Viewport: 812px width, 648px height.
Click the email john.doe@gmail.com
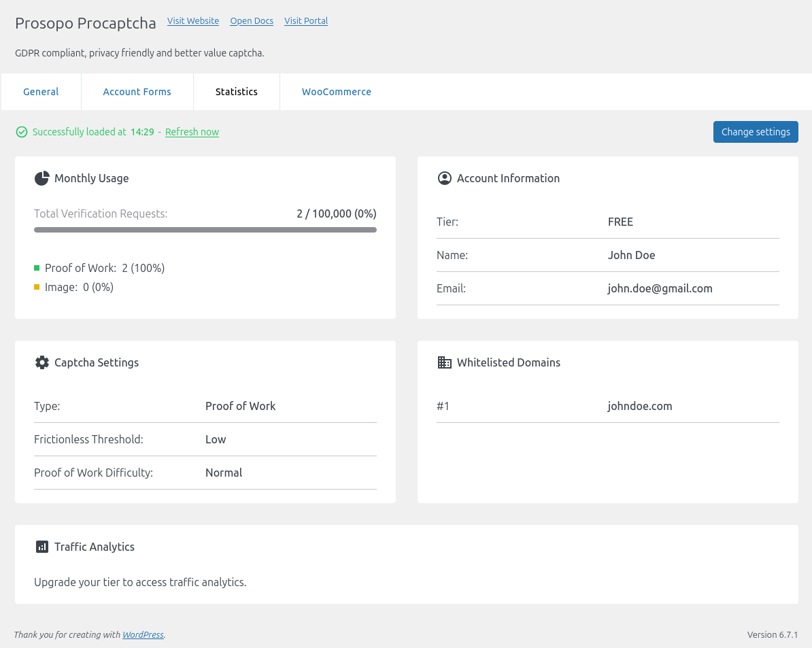click(660, 288)
